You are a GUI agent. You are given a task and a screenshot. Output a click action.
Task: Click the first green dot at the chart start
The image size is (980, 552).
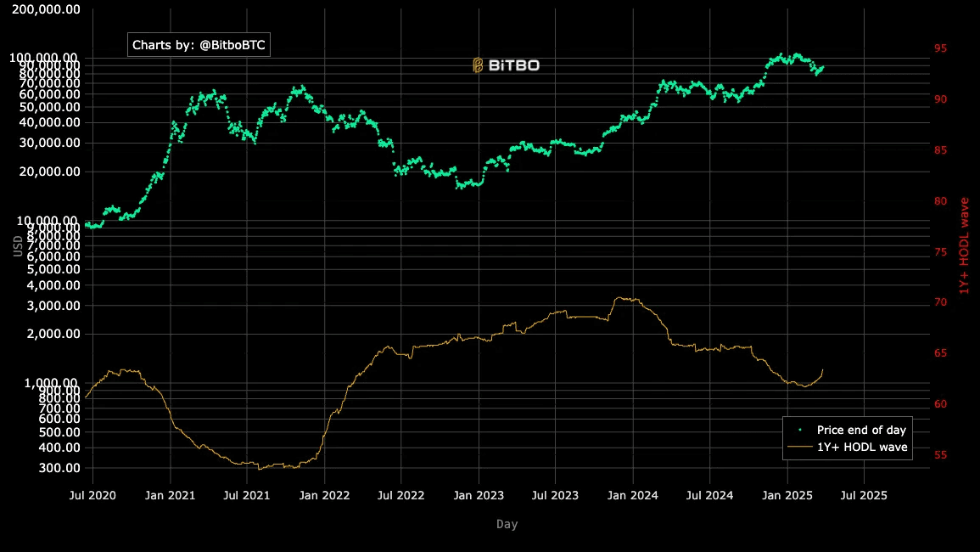click(x=84, y=225)
